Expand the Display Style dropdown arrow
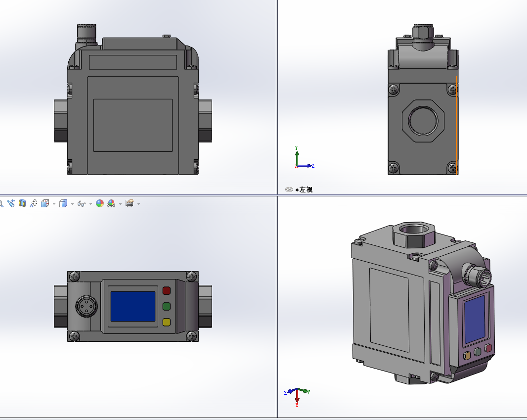The width and height of the screenshot is (527, 420). click(x=72, y=204)
